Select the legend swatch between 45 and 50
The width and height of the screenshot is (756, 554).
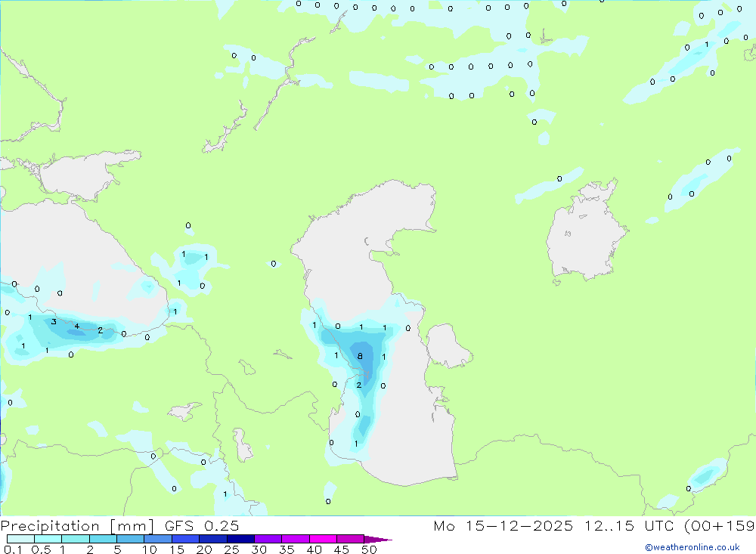(350, 539)
